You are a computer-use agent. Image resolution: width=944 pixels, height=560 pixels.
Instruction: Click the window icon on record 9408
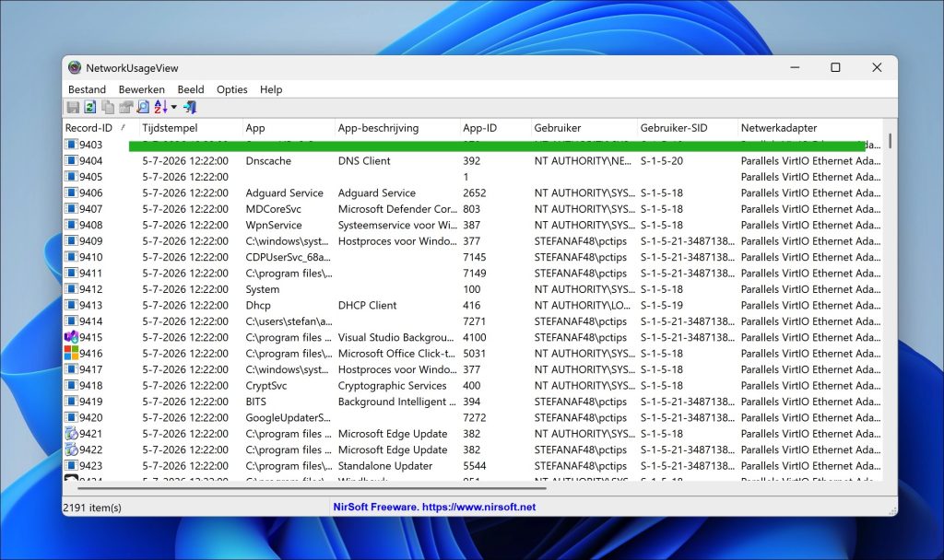pyautogui.click(x=71, y=225)
